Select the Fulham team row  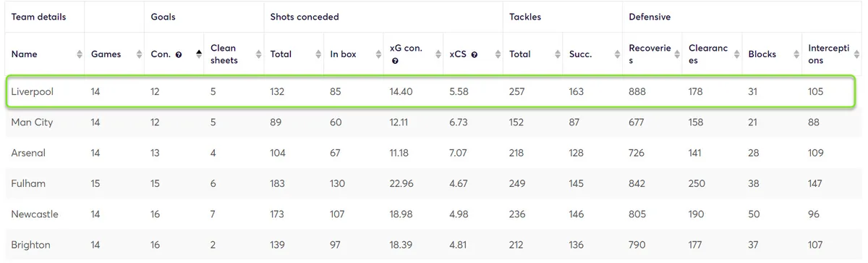pos(433,183)
